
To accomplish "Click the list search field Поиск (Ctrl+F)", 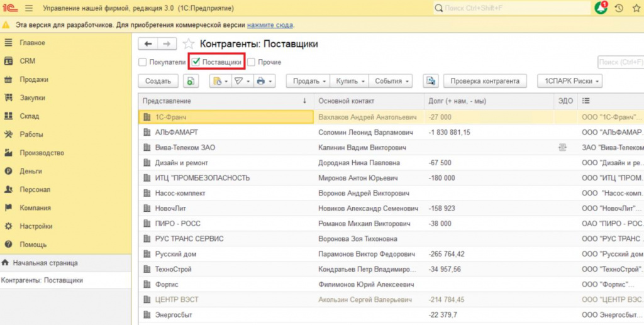I will click(x=621, y=62).
